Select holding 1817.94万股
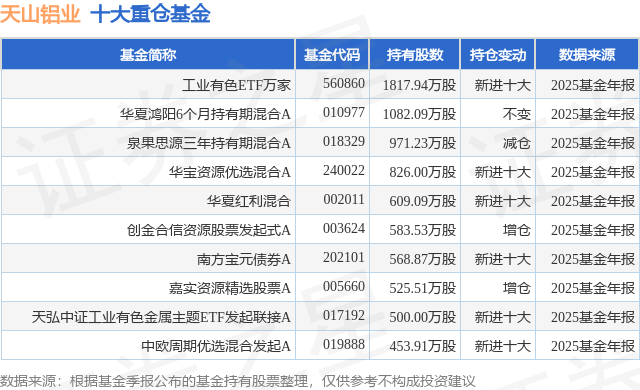The image size is (640, 390). point(419,85)
